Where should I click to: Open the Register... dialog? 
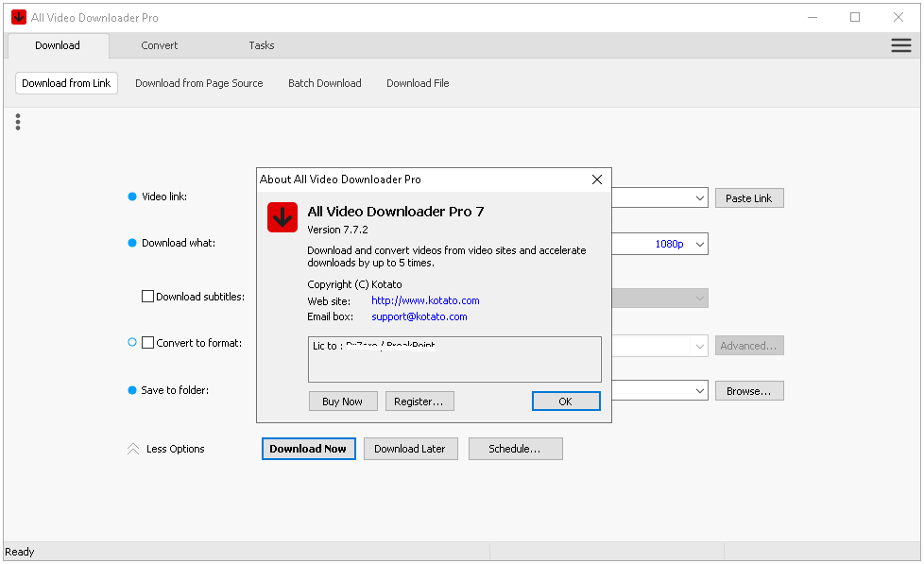(419, 402)
